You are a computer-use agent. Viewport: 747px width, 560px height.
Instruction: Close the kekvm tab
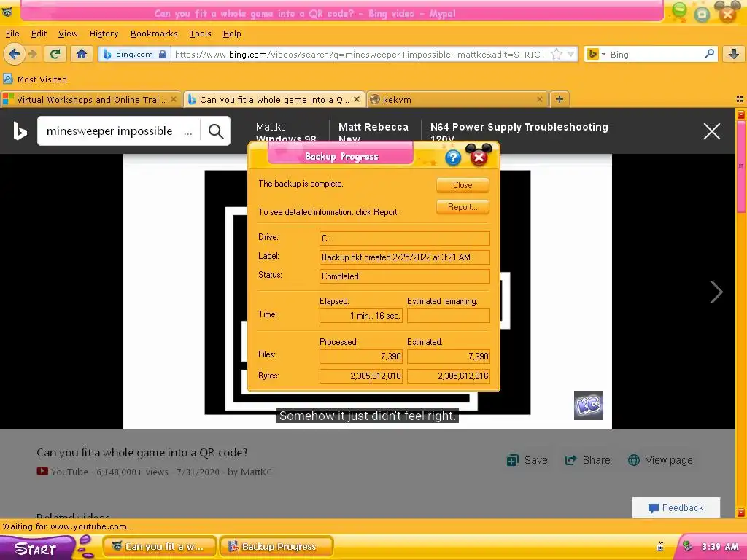pos(539,99)
